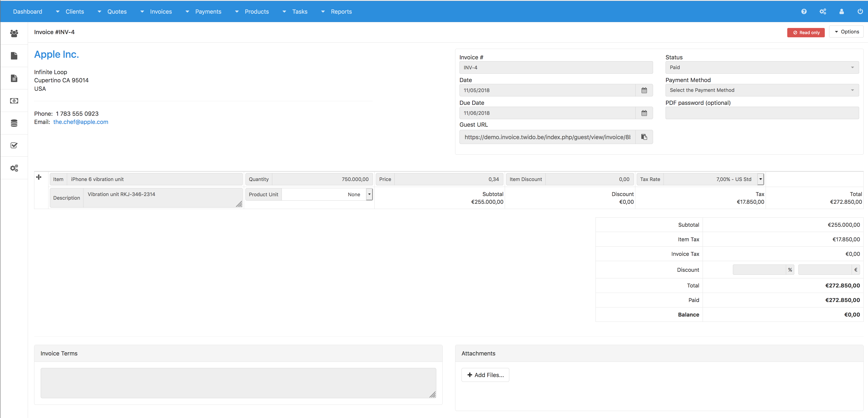Copy Guest URL to clipboard
The height and width of the screenshot is (418, 868).
[644, 137]
